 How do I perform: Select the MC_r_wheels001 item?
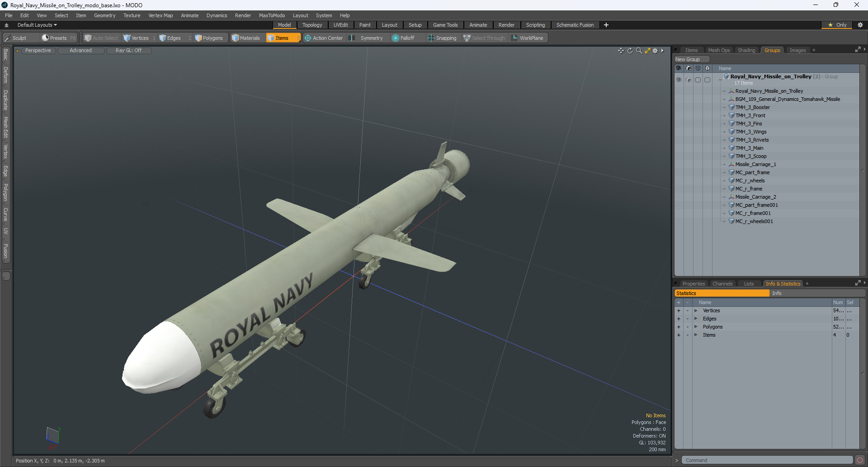(x=754, y=221)
